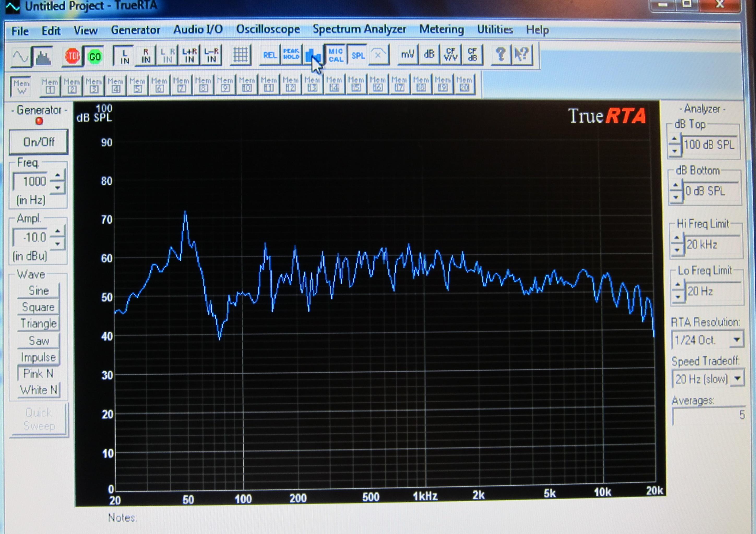The height and width of the screenshot is (534, 756).
Task: Click the CF dB toolbar icon
Action: (472, 54)
